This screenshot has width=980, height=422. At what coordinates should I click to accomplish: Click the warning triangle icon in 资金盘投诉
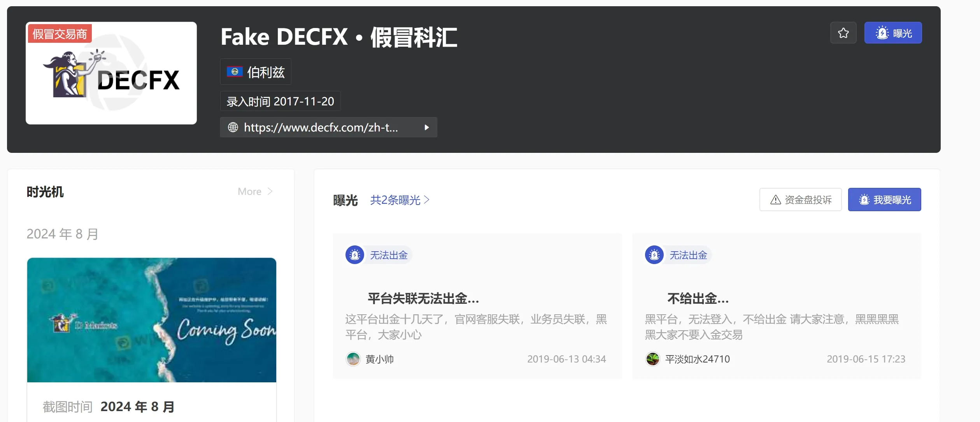775,200
